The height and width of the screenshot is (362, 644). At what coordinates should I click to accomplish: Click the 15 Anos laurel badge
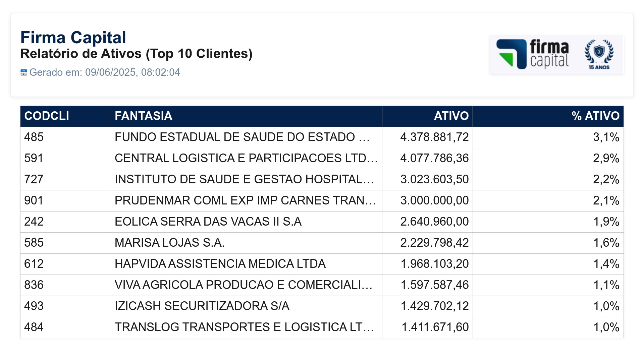pyautogui.click(x=599, y=54)
